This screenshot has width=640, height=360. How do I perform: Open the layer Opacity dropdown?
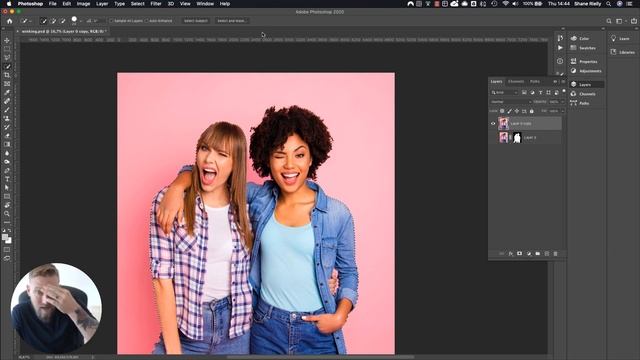click(562, 102)
